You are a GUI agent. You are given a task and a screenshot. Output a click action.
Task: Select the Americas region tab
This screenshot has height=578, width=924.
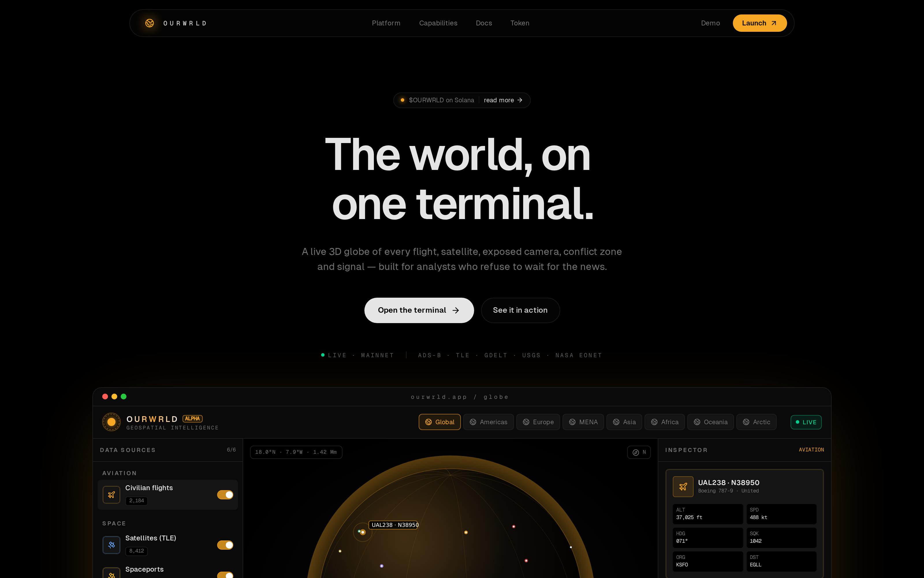(x=488, y=422)
